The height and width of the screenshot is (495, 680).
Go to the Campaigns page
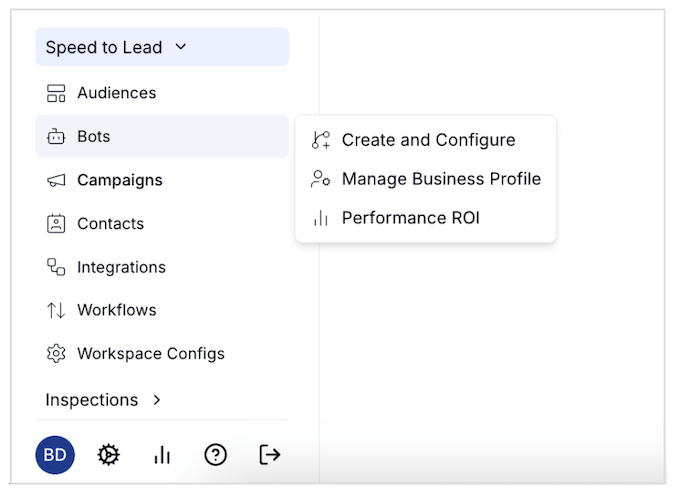(119, 180)
